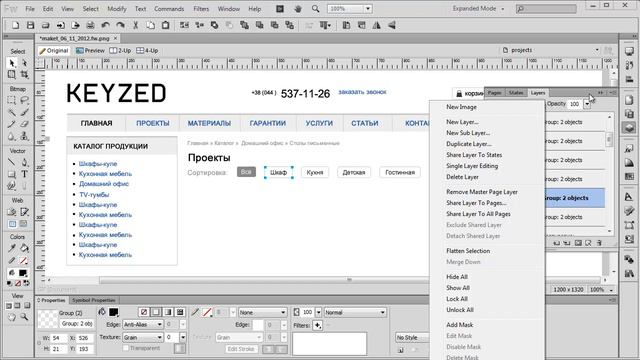Open the fill Texture Grain dropdown
The height and width of the screenshot is (360, 640).
[x=143, y=338]
